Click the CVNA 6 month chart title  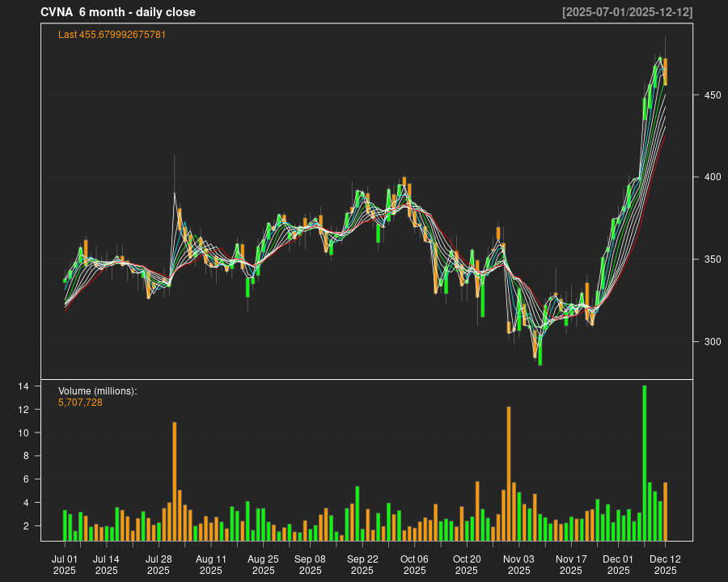pyautogui.click(x=118, y=12)
